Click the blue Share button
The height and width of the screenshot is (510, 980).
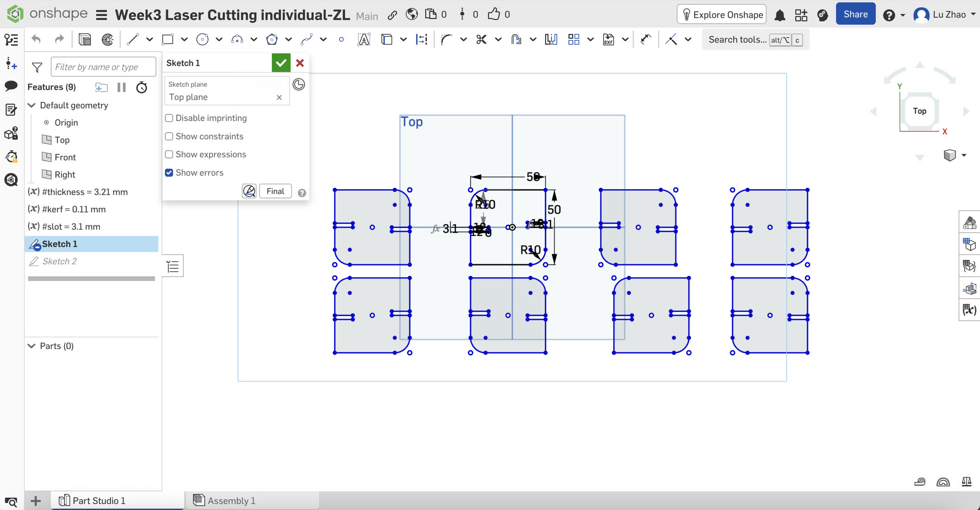[x=855, y=14]
